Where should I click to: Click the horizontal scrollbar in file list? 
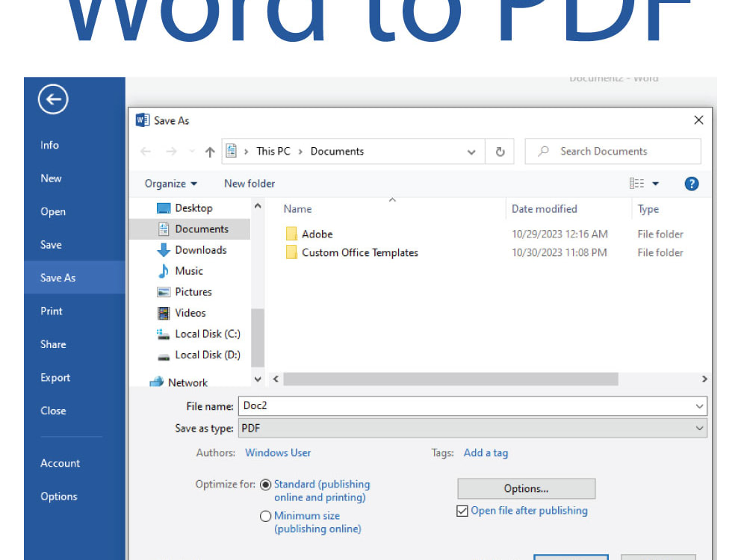pyautogui.click(x=450, y=379)
